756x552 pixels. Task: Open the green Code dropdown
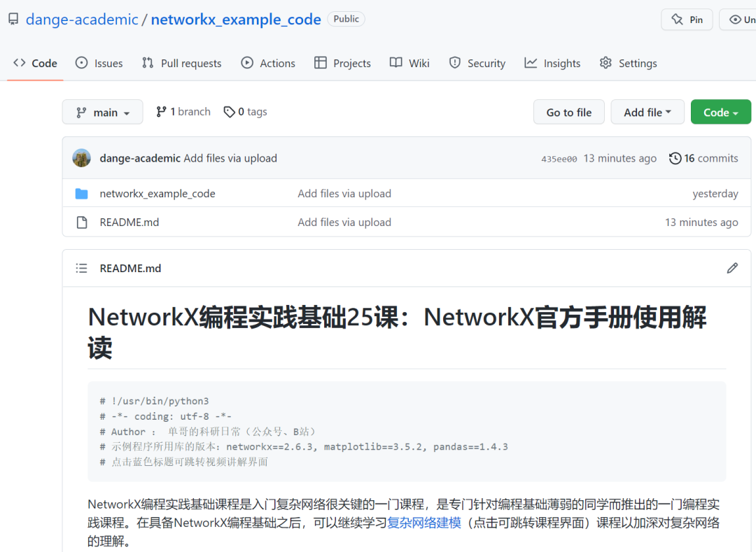click(x=721, y=112)
